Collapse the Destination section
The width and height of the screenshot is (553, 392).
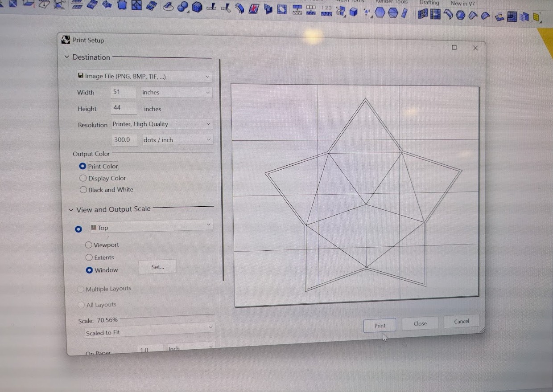coord(67,57)
